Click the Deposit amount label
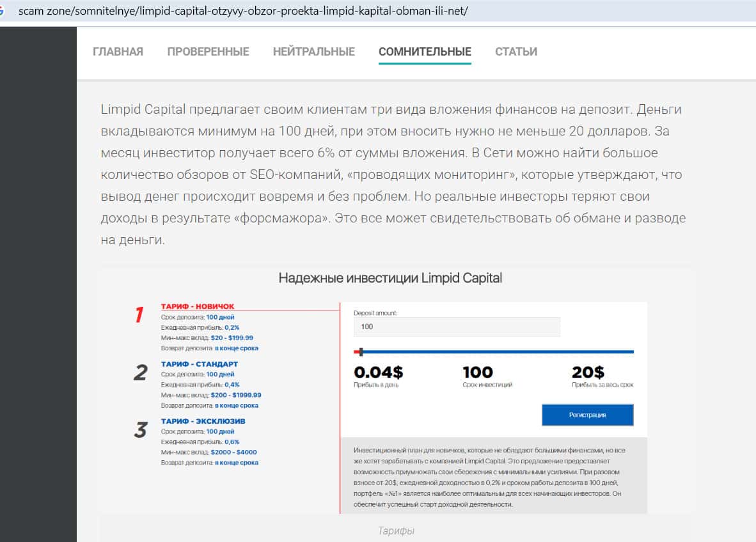 (375, 313)
